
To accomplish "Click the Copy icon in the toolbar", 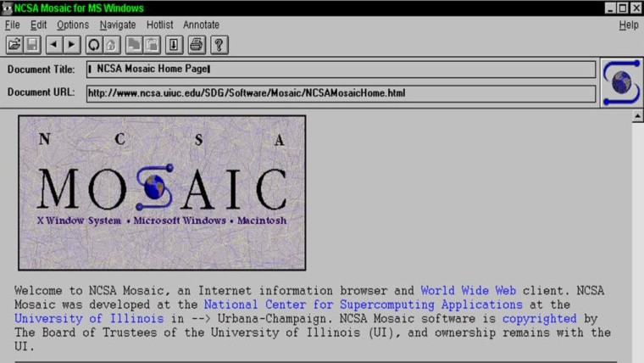I will pos(133,44).
